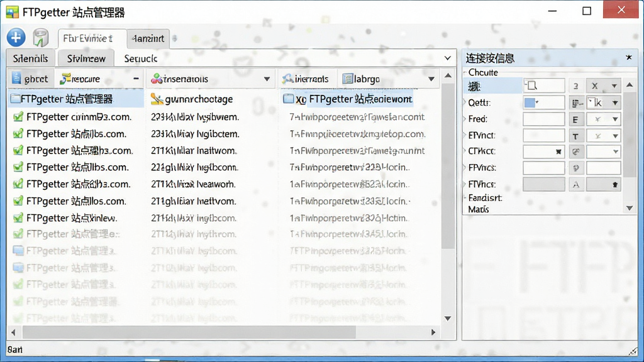Switch to the Stvimeew tab
644x362 pixels.
[86, 58]
